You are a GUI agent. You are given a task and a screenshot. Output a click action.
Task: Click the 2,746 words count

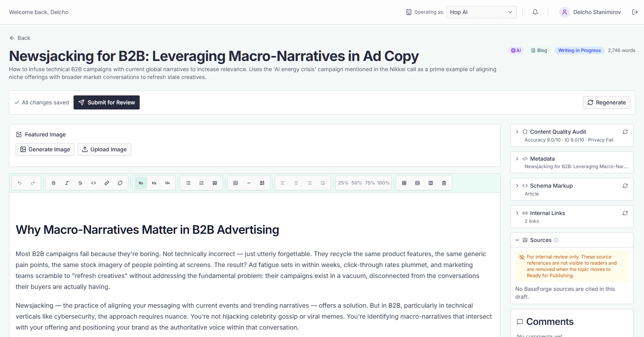622,50
